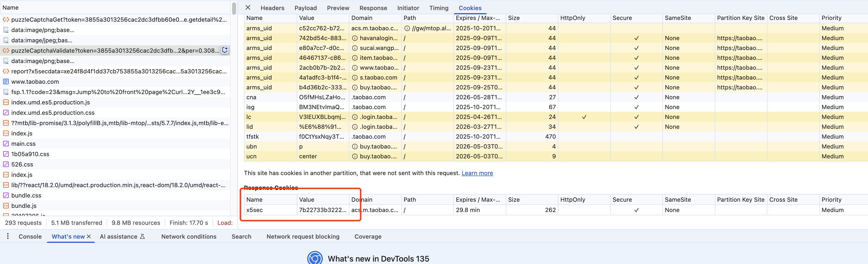Click the 5.1 MB transferred status entry
This screenshot has width=868, height=264.
[x=76, y=222]
